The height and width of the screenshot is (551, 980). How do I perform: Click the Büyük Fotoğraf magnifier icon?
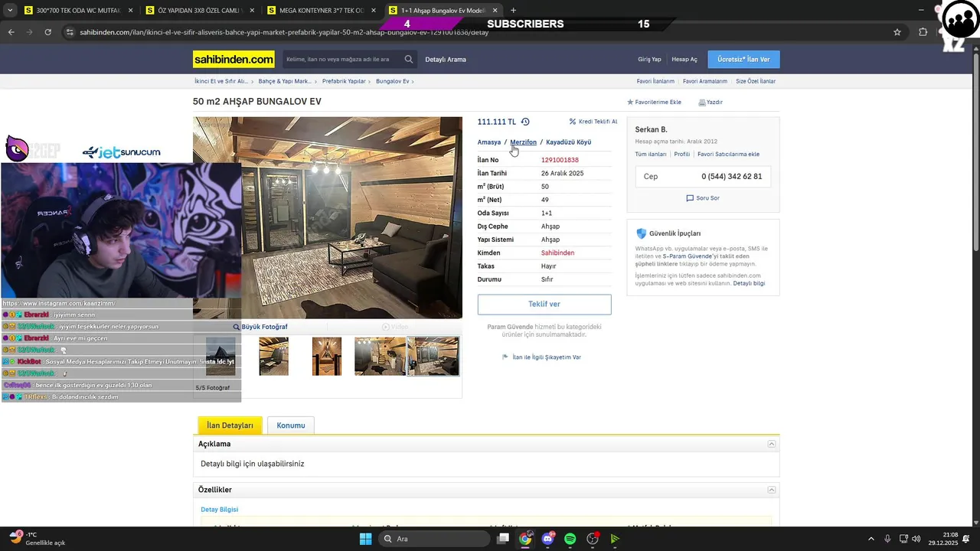coord(237,327)
